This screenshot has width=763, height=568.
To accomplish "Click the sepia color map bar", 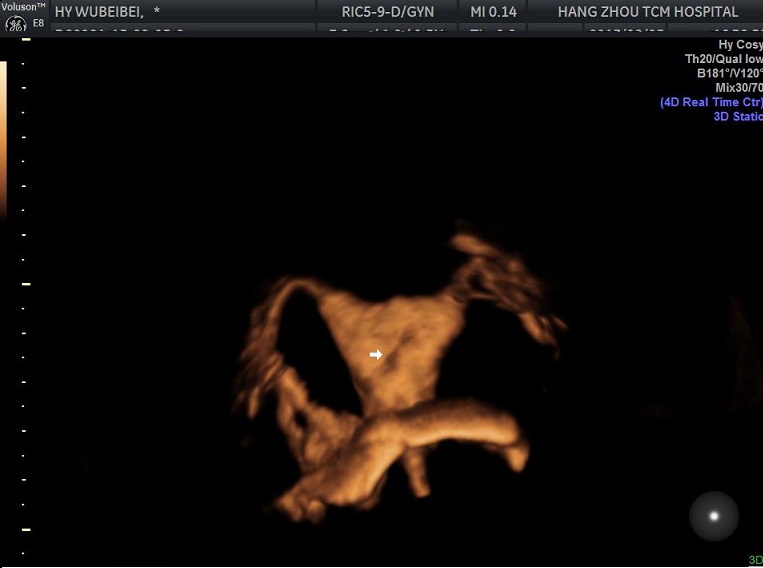I will tap(3, 138).
